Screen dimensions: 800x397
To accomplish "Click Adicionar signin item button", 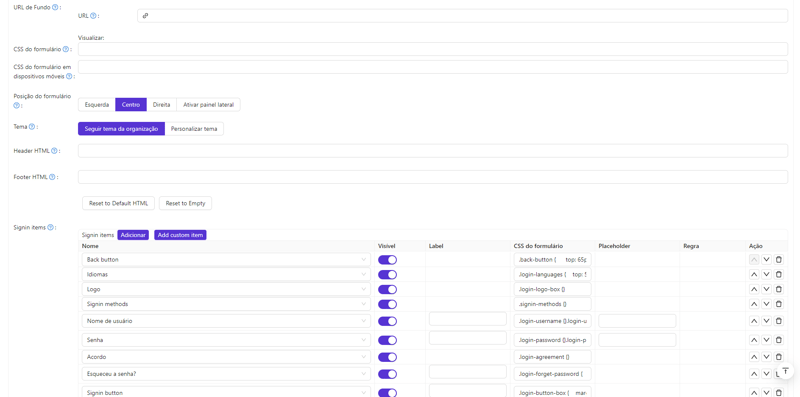I will pyautogui.click(x=133, y=235).
